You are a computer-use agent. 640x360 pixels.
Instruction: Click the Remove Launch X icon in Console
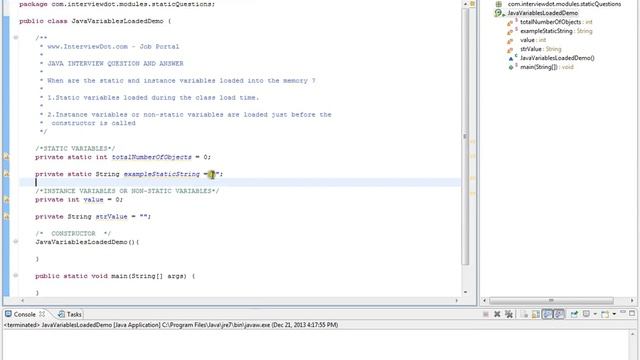click(x=497, y=314)
